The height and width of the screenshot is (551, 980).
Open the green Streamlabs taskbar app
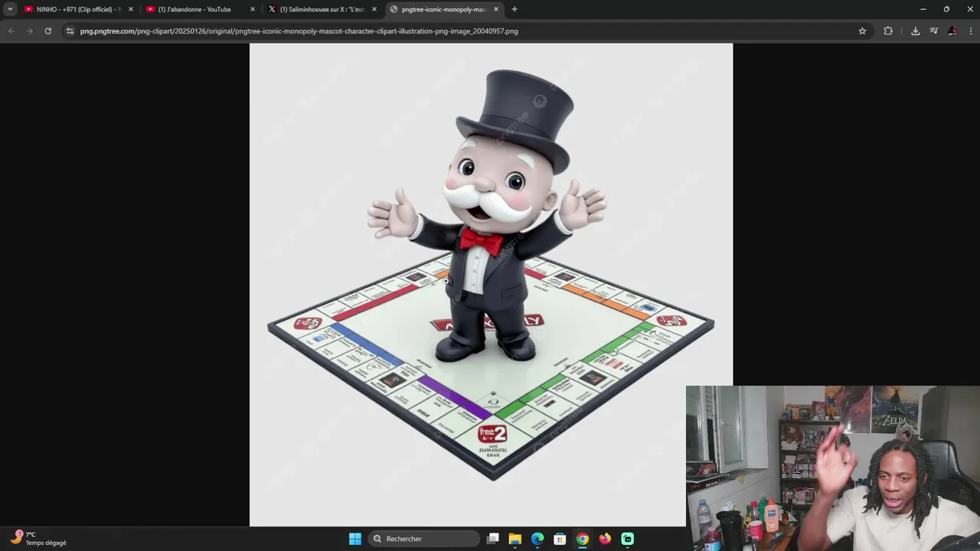(x=628, y=539)
